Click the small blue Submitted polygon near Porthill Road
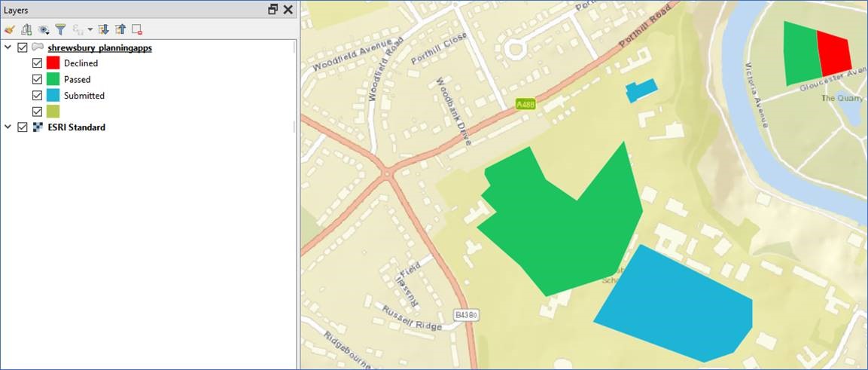The width and height of the screenshot is (868, 370). click(641, 90)
